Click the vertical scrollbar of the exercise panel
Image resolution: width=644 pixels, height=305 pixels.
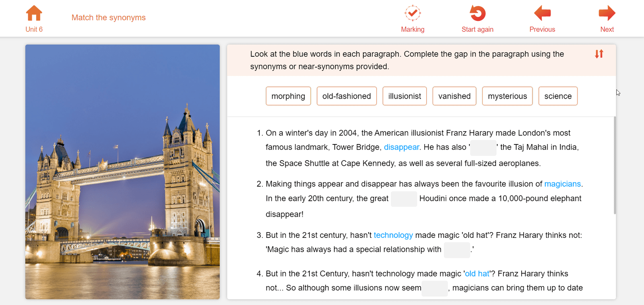pyautogui.click(x=615, y=165)
